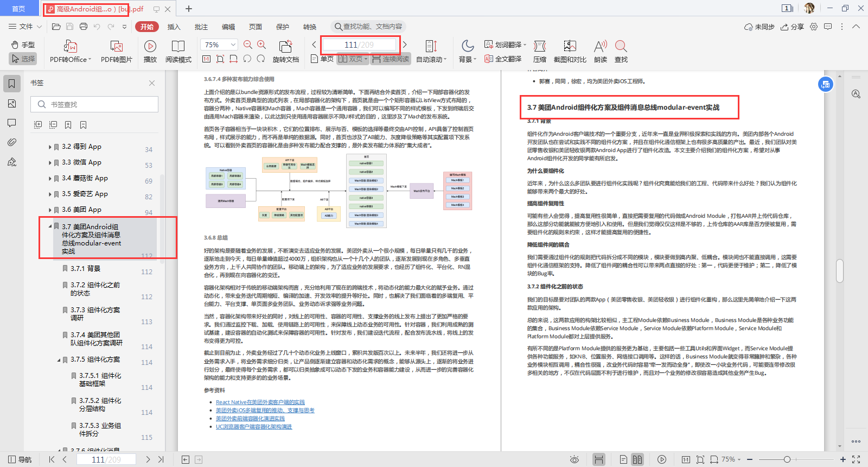The width and height of the screenshot is (868, 467).
Task: Switch to single page view
Action: (322, 59)
